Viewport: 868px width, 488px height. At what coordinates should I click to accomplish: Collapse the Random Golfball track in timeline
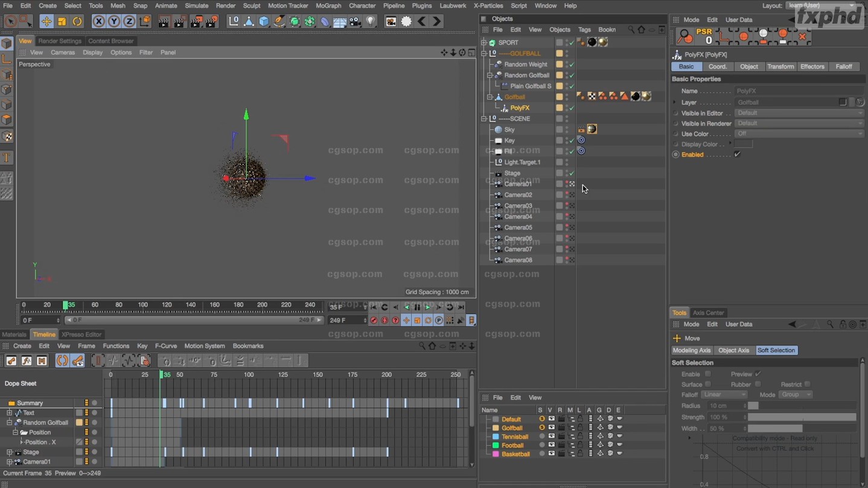click(9, 423)
